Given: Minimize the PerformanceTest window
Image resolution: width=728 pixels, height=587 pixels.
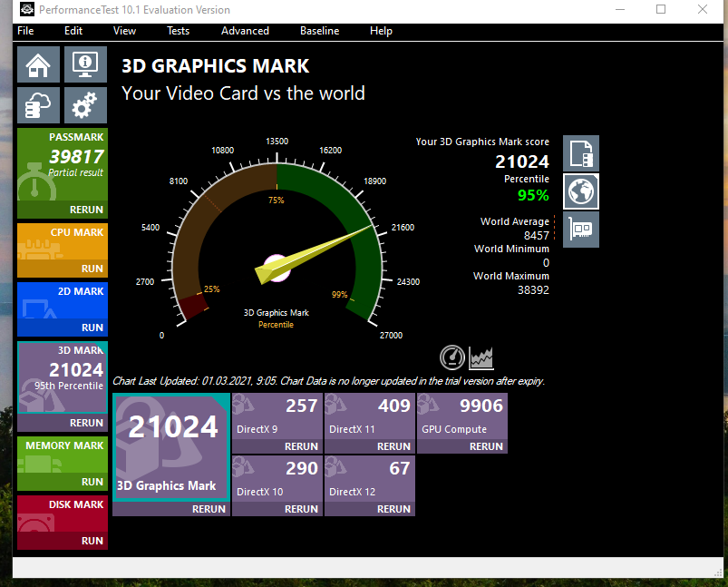Looking at the screenshot, I should 620,9.
